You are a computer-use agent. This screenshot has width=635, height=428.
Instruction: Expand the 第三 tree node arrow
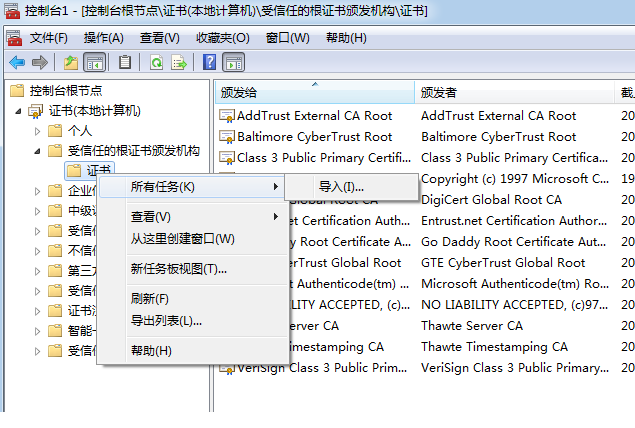(38, 271)
